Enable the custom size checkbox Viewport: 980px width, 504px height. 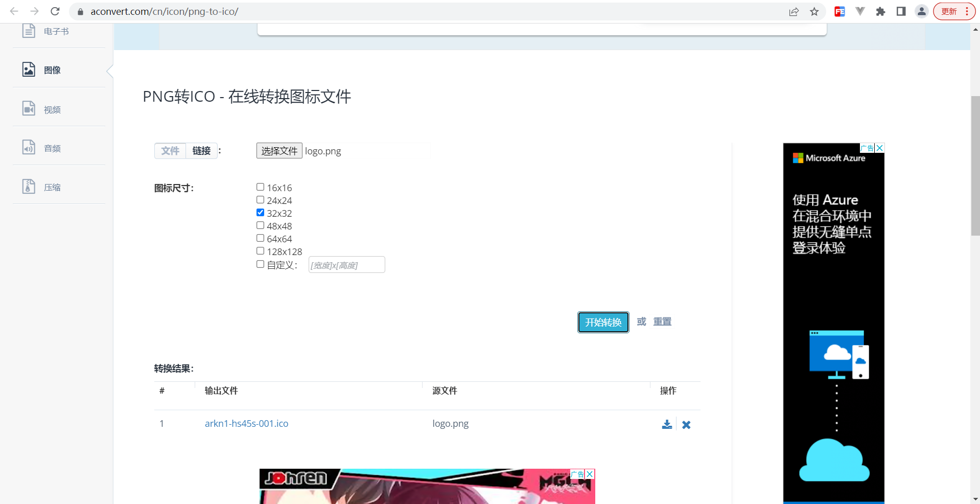pyautogui.click(x=261, y=264)
